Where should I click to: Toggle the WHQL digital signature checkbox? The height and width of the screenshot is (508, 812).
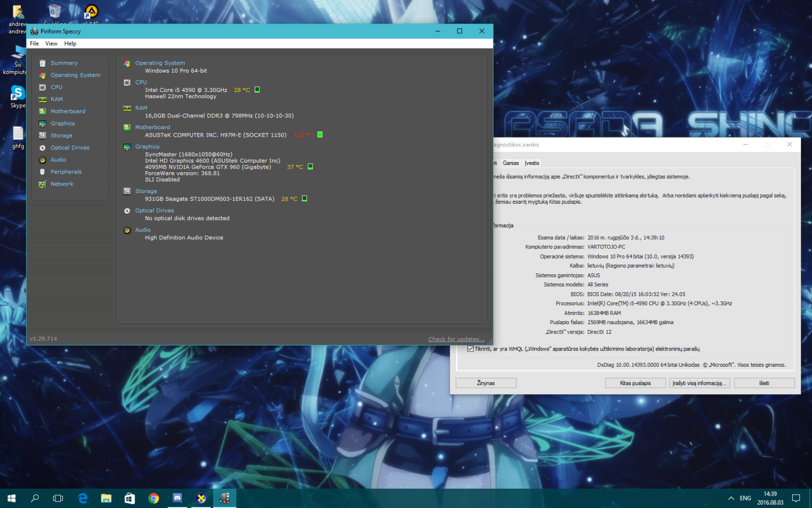click(x=470, y=348)
